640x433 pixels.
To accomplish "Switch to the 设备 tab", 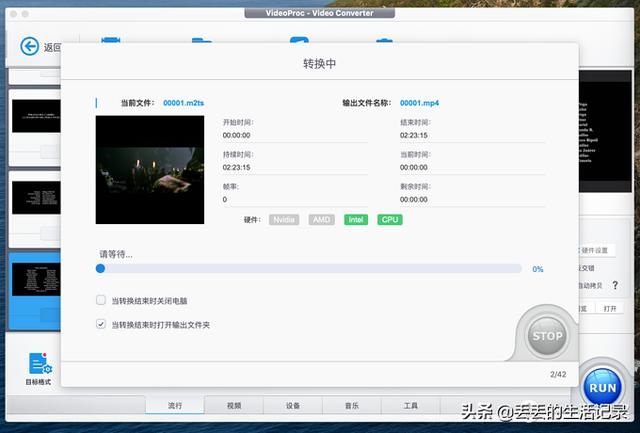I will (293, 405).
